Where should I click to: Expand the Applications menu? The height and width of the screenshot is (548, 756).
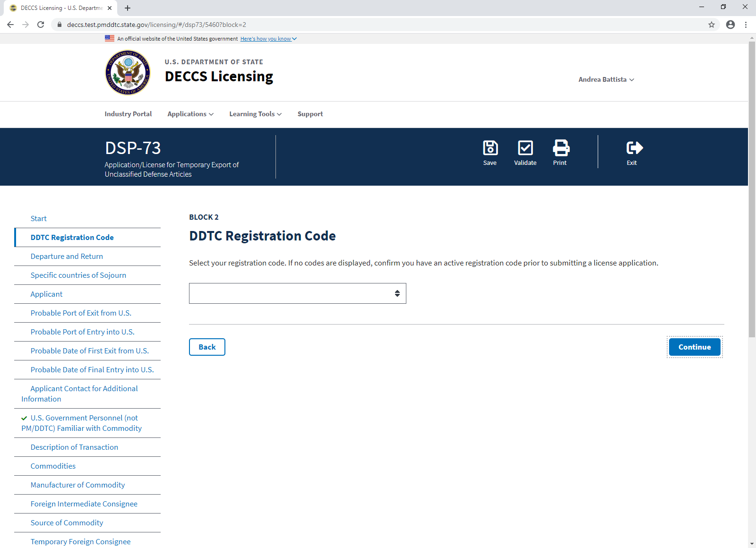pyautogui.click(x=190, y=114)
